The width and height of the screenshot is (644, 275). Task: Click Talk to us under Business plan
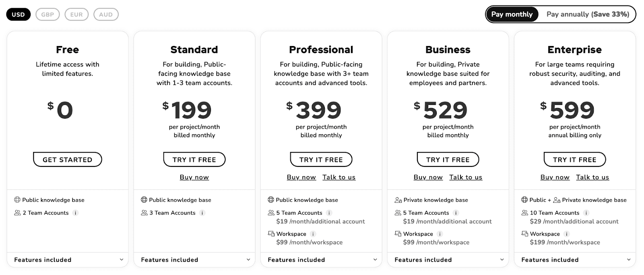pos(466,177)
